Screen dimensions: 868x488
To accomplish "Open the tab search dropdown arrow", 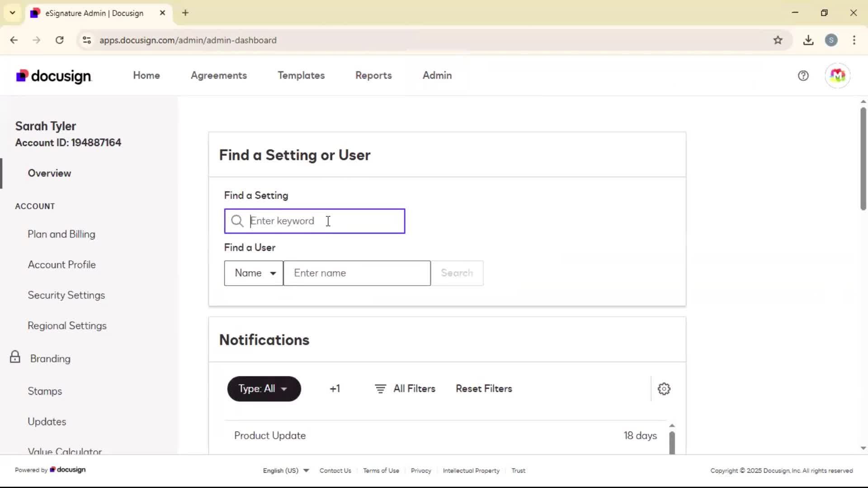I will click(13, 13).
